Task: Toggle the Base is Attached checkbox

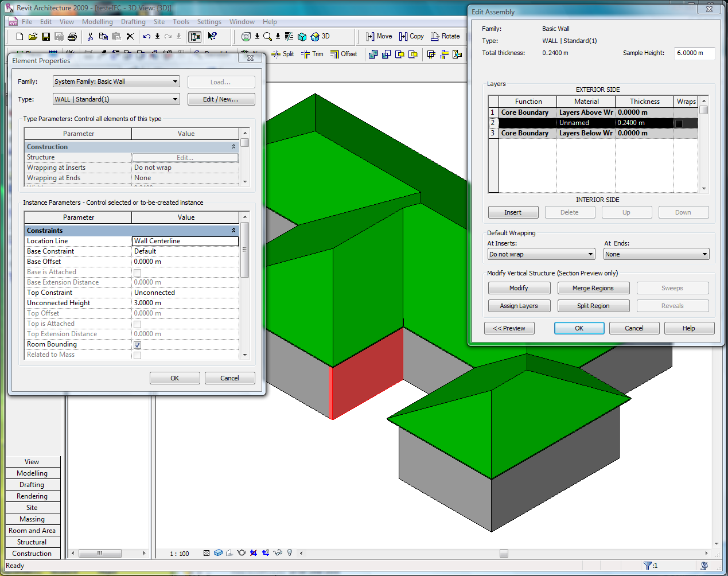Action: [137, 273]
